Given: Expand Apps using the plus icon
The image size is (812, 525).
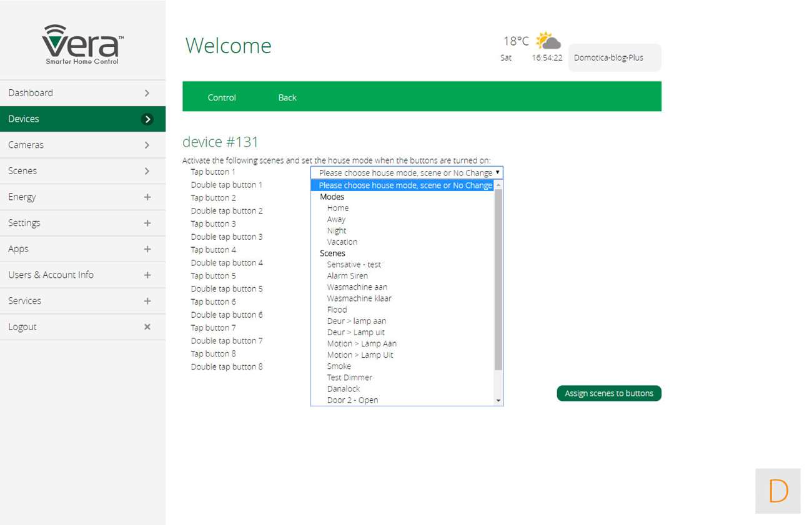Looking at the screenshot, I should pyautogui.click(x=147, y=249).
